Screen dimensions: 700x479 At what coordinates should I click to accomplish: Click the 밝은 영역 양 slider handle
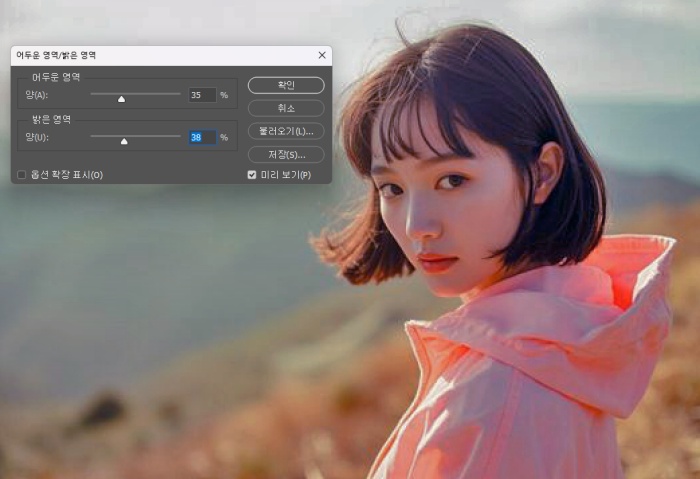coord(124,141)
